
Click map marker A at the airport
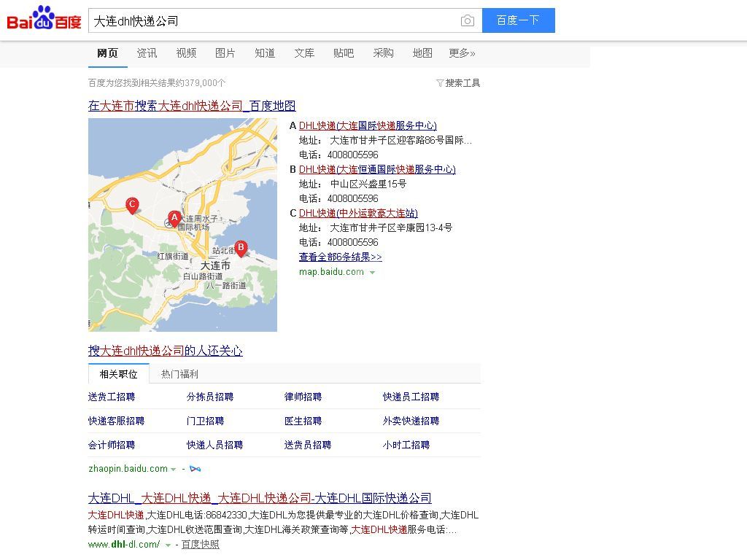point(175,219)
